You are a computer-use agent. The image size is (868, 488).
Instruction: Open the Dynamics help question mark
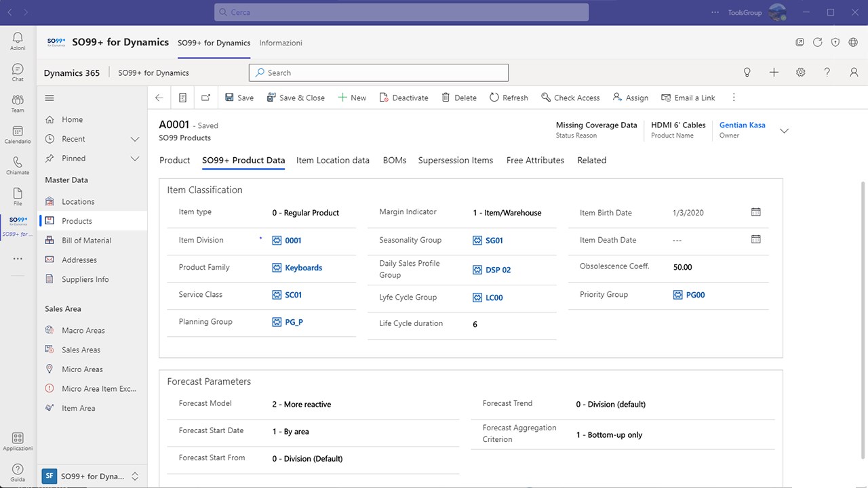[827, 73]
